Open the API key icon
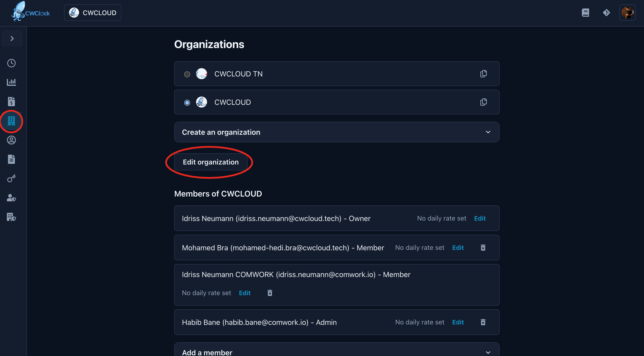The width and height of the screenshot is (644, 356). point(11,178)
